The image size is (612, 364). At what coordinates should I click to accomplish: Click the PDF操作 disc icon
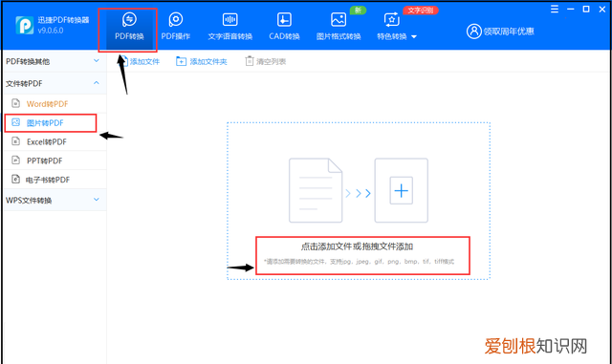tap(176, 19)
